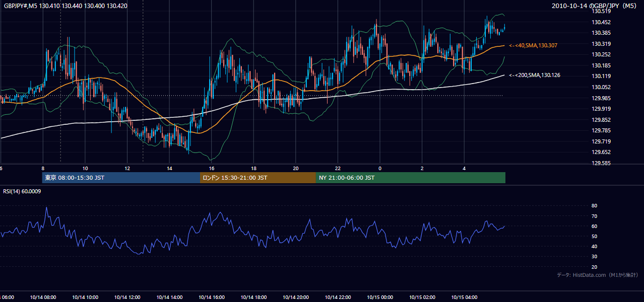This screenshot has height=302, width=644.
Task: Click price axis label 130.519
Action: click(x=601, y=11)
